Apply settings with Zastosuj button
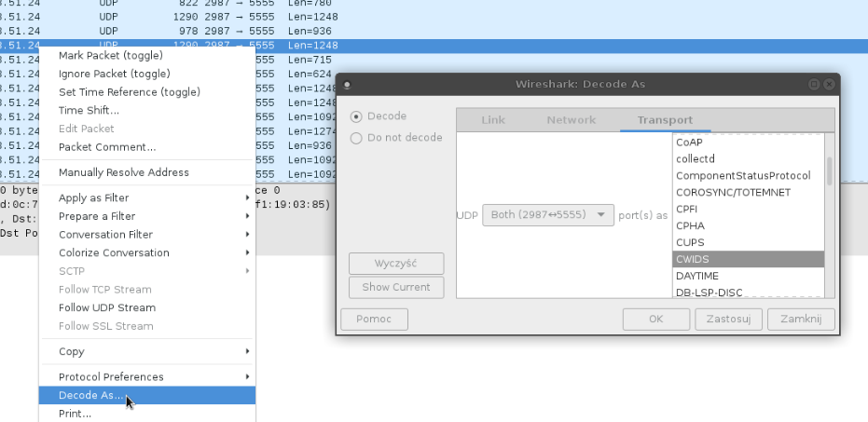The image size is (868, 422). tap(728, 320)
